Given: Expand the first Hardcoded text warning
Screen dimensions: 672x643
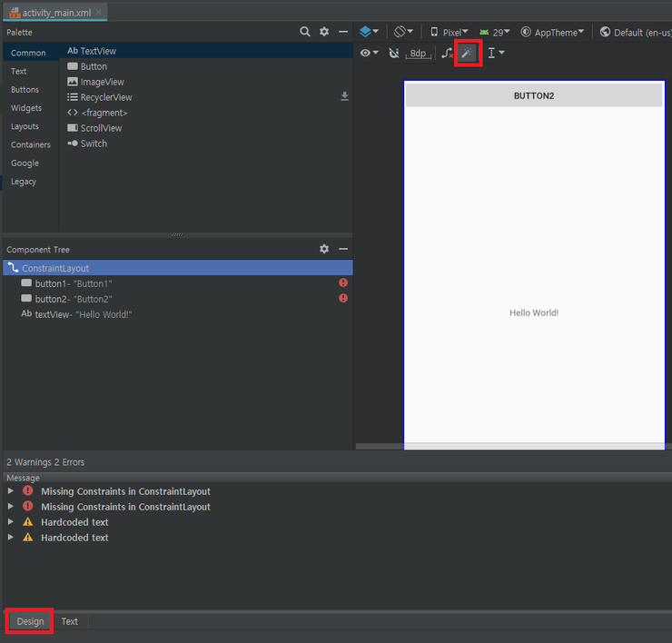Looking at the screenshot, I should [x=11, y=522].
